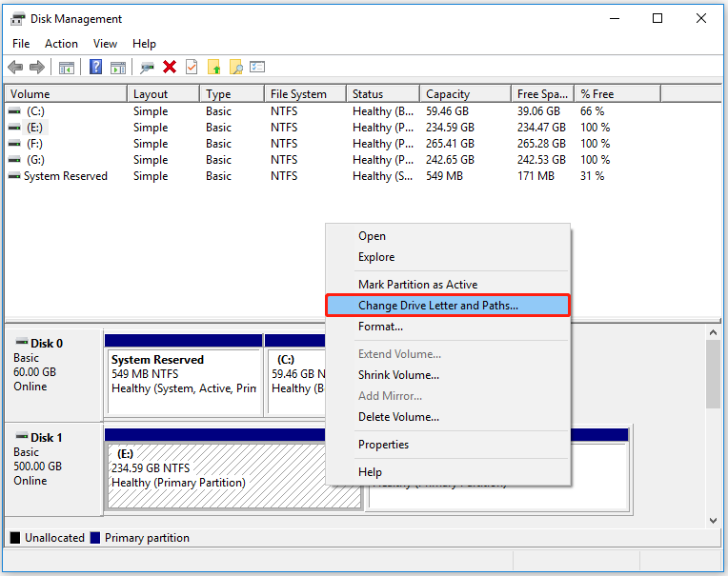Click drive icon beside System Reserved row
728x576 pixels.
click(15, 176)
